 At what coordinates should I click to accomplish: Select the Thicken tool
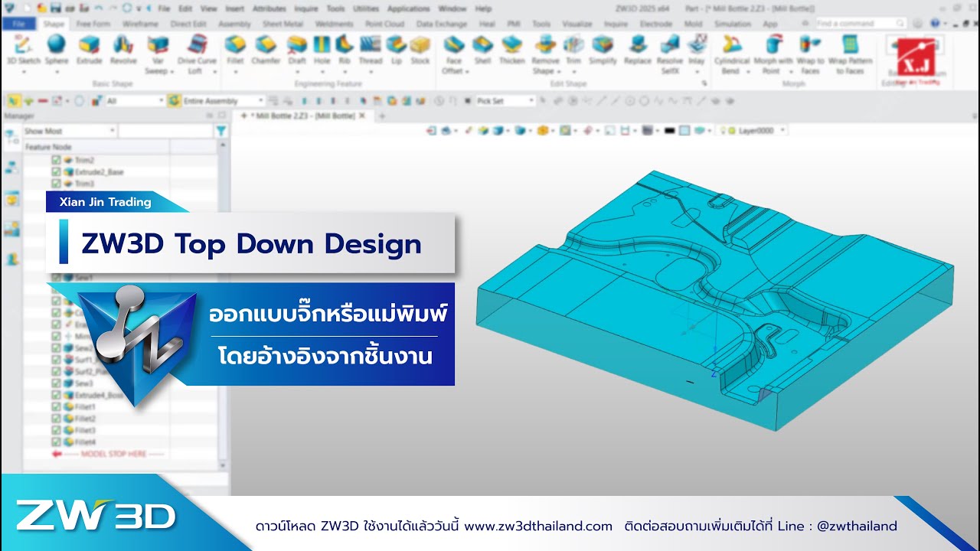pos(511,51)
